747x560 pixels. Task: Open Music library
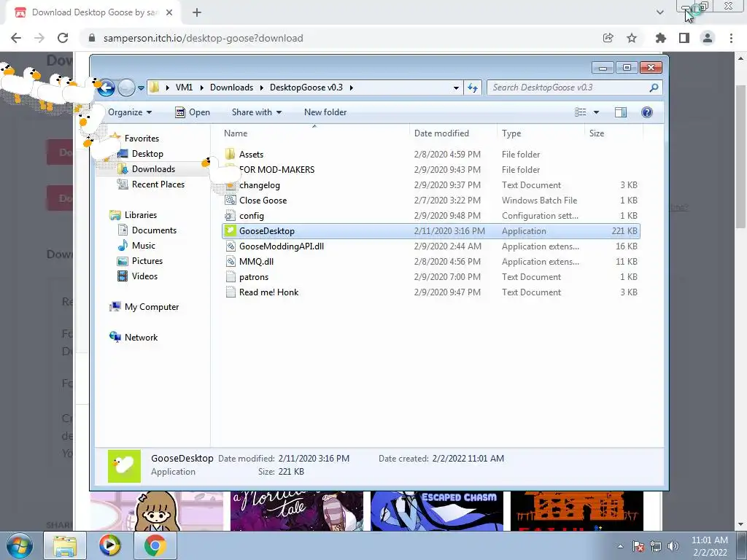pyautogui.click(x=144, y=245)
